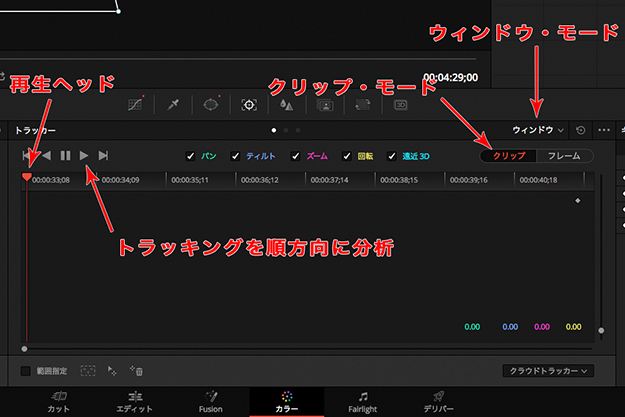Disable the 遠近 3D checkbox
Viewport: 625px width, 417px height.
tap(392, 156)
